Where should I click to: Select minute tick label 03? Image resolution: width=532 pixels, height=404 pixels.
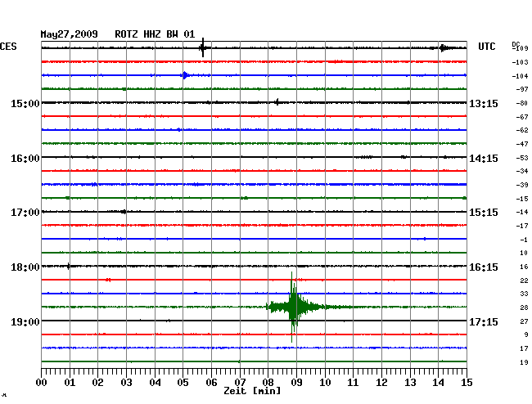point(126,383)
